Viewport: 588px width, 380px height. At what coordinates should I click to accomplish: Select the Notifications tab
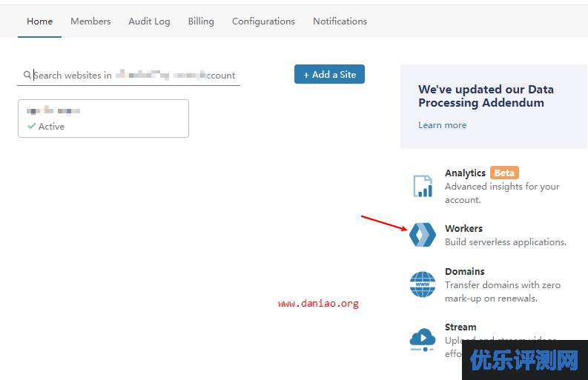pyautogui.click(x=340, y=21)
